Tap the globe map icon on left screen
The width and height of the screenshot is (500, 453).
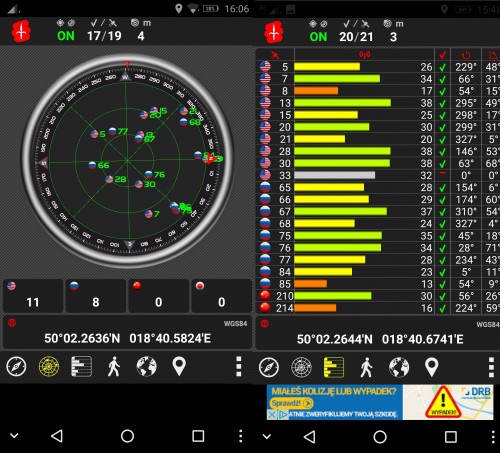[x=146, y=366]
